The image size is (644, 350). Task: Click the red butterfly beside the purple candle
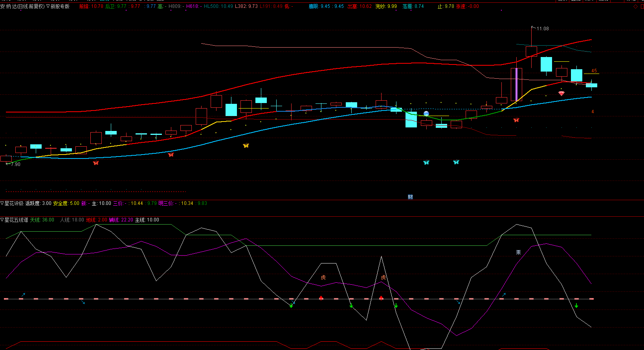coord(516,120)
